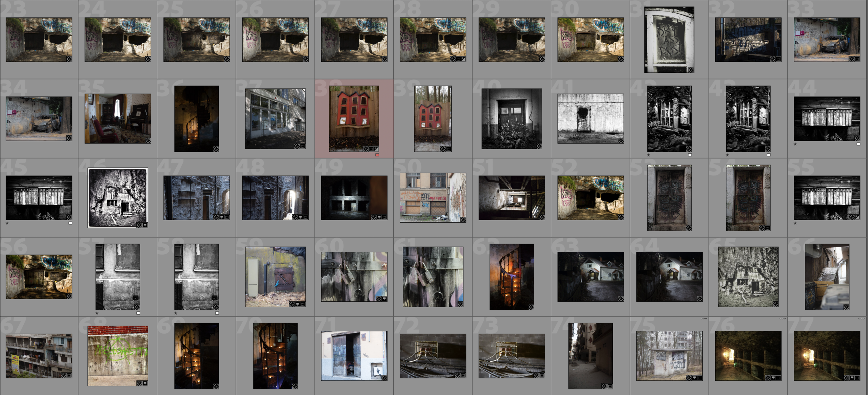This screenshot has height=395, width=868.
Task: Click the white color label on photo 42
Action: point(690,155)
